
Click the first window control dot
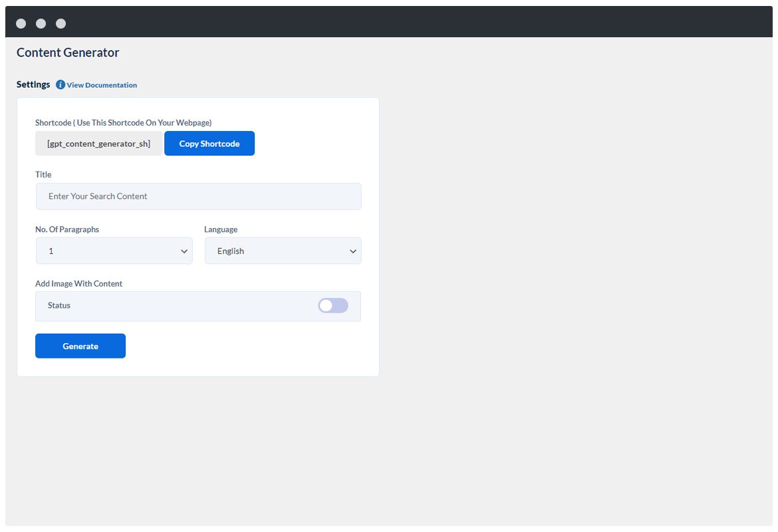(21, 24)
